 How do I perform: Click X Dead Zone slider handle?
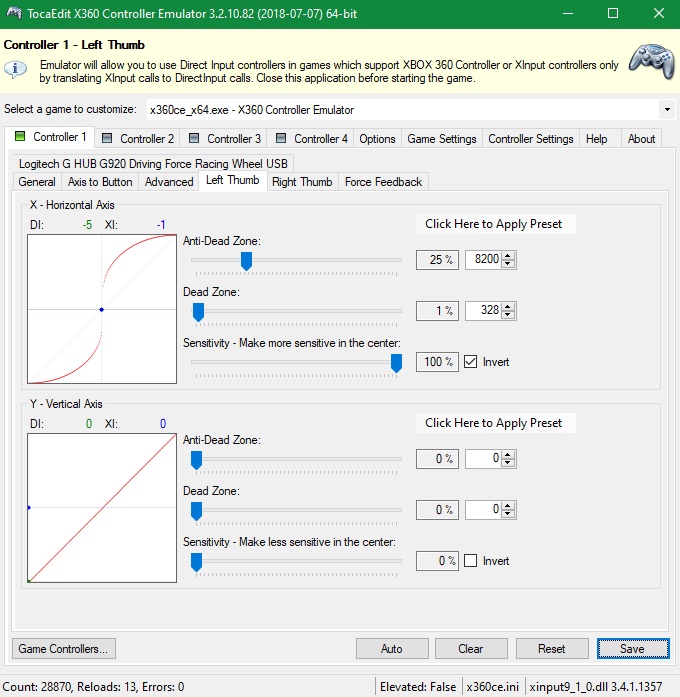[x=198, y=312]
